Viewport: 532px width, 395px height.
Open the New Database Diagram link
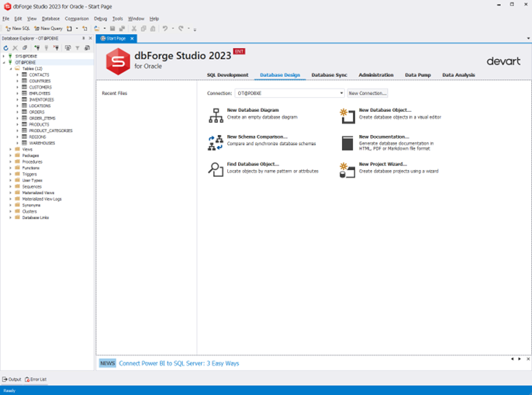tap(253, 110)
